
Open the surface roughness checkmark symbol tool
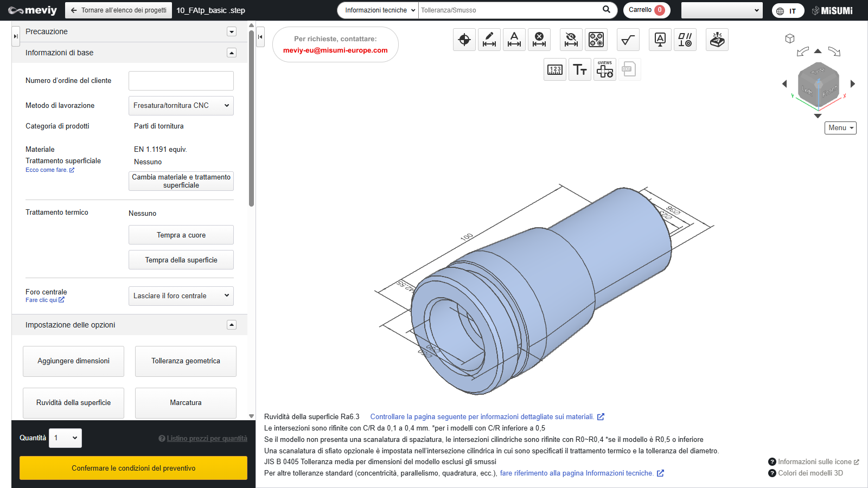pos(628,40)
